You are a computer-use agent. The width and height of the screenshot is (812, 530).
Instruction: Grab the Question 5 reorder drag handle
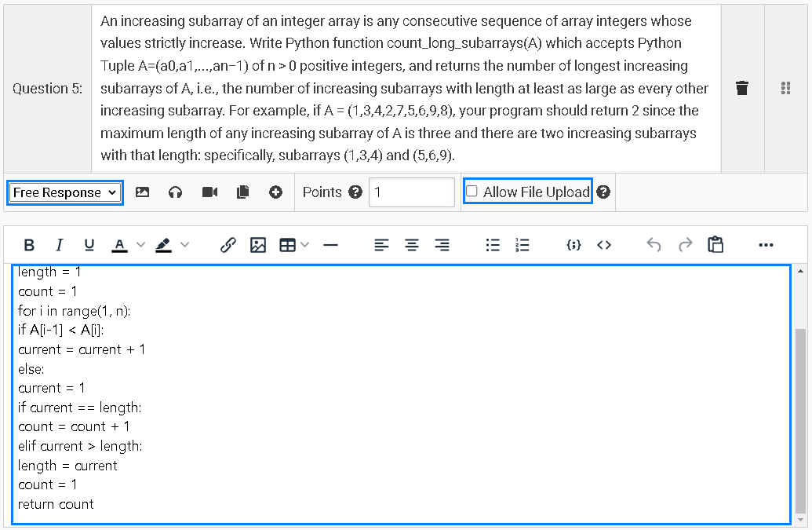coord(785,88)
